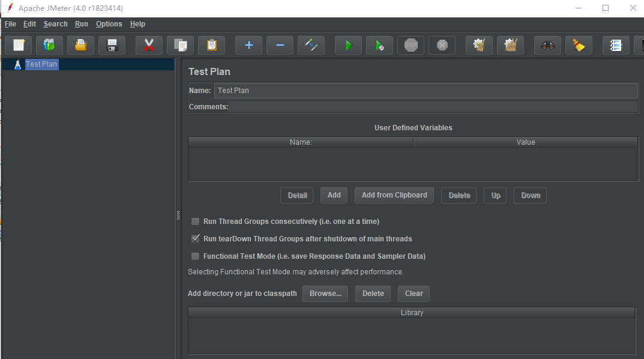
Task: Click the Toggle enable/disable icon
Action: (311, 45)
